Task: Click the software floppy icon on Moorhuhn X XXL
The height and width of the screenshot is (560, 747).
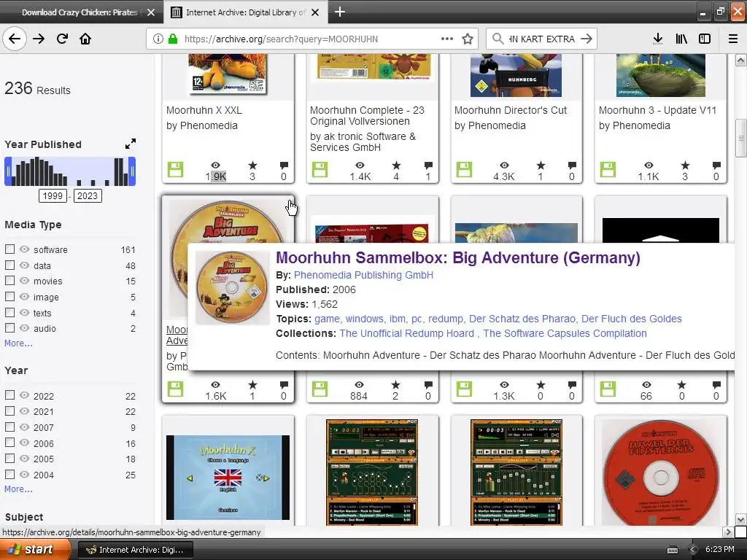Action: (175, 169)
